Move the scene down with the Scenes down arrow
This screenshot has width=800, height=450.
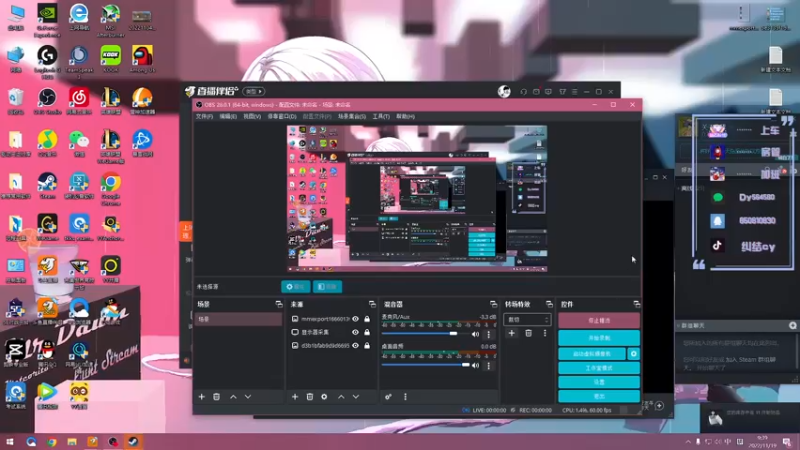[247, 396]
